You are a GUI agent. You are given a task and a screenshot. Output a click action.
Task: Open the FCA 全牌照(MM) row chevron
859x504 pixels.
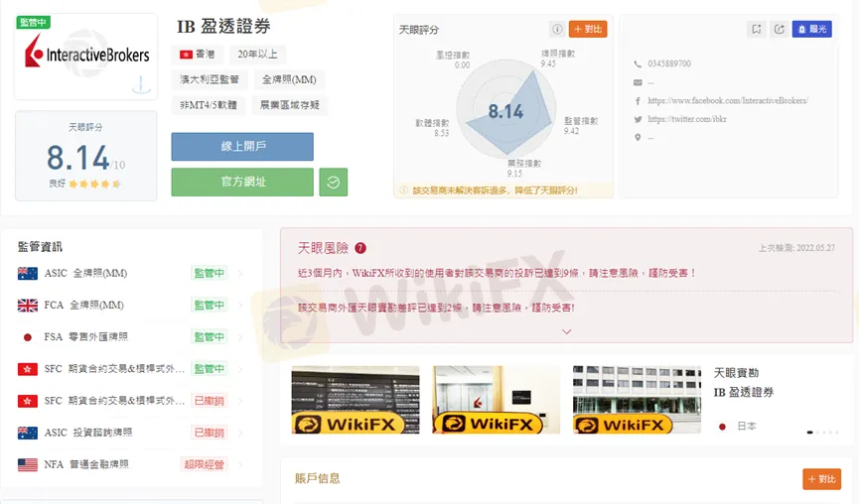coord(241,306)
